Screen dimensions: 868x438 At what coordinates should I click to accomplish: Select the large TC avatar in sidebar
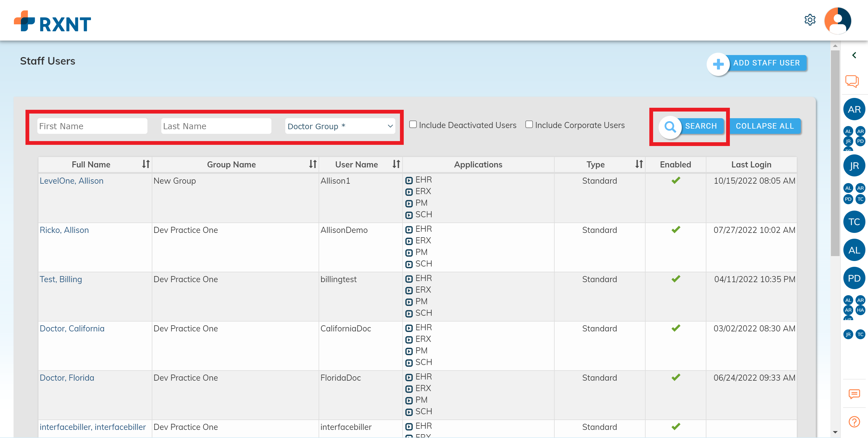coord(854,222)
